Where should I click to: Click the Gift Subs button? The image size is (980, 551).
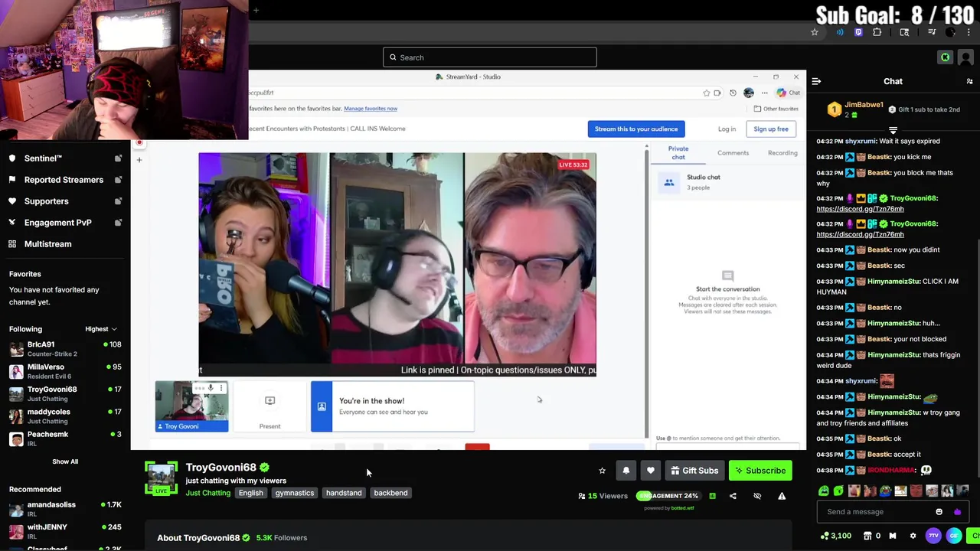coord(694,471)
